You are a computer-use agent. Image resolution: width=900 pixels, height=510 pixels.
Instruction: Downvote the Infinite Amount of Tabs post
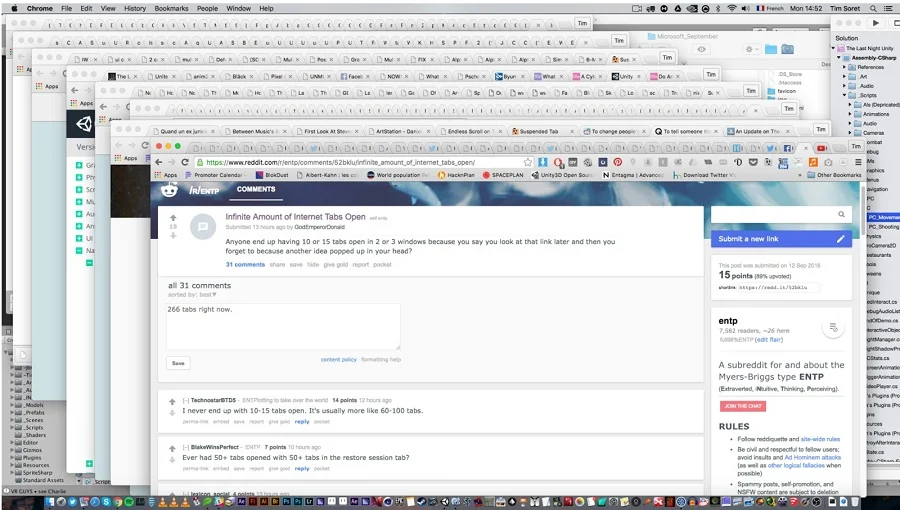pos(173,236)
